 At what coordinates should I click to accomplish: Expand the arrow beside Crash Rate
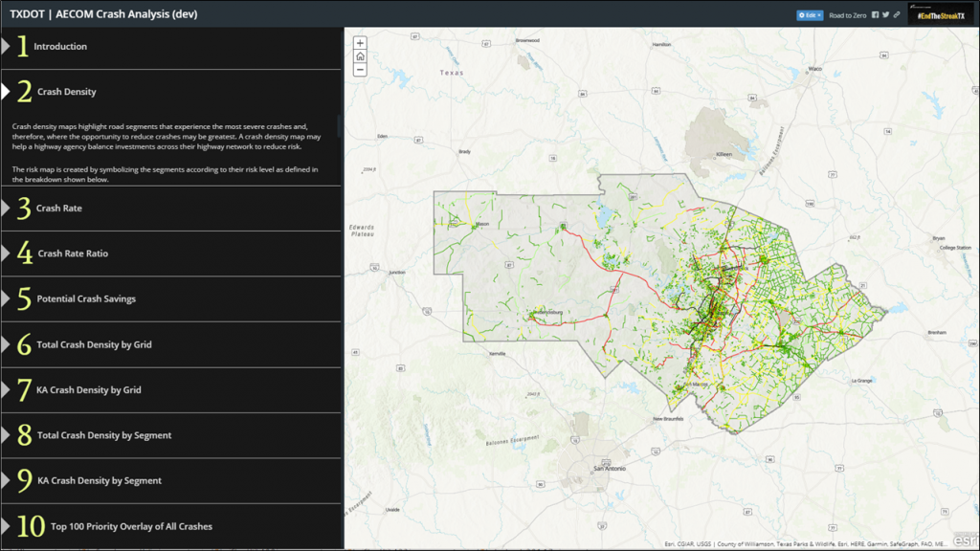pos(6,208)
